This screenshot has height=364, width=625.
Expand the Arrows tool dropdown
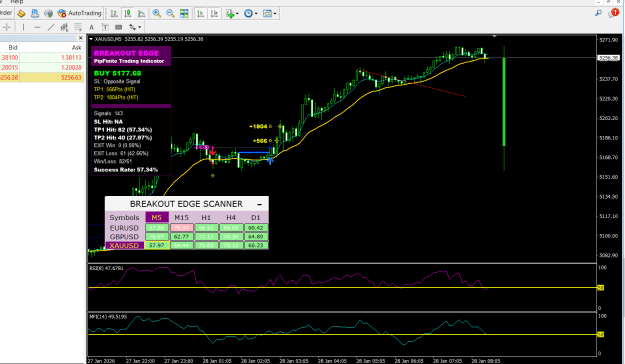140,28
